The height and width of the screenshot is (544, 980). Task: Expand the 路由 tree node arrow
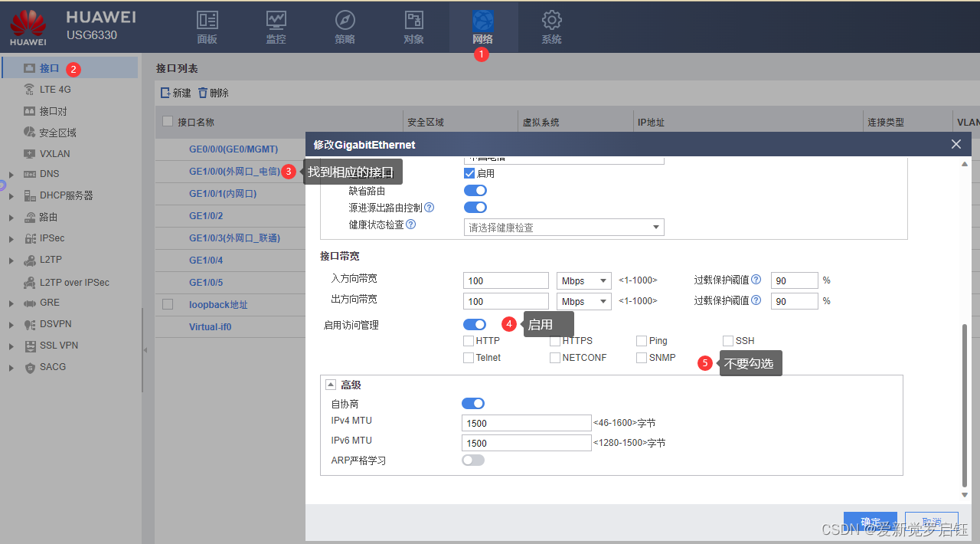click(11, 218)
